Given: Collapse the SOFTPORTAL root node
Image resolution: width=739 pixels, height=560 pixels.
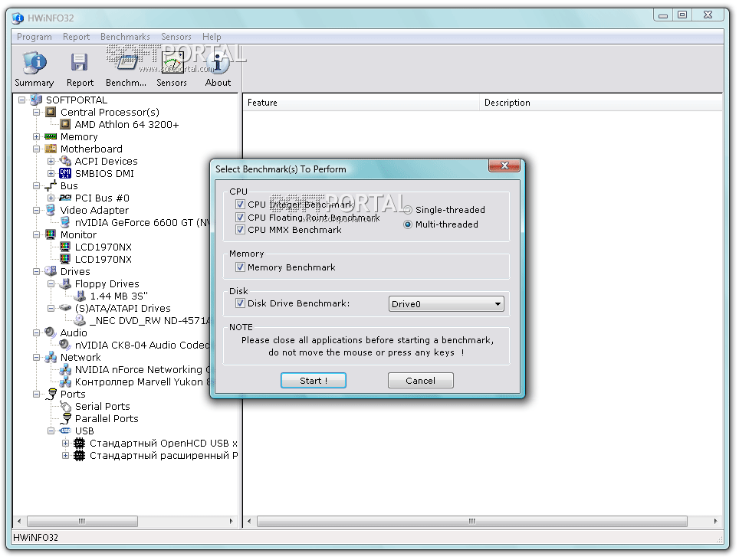Looking at the screenshot, I should [x=21, y=100].
